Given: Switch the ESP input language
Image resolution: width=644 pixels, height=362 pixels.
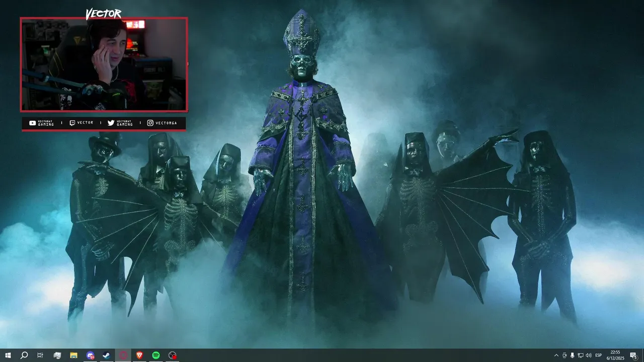Looking at the screenshot, I should [x=599, y=355].
